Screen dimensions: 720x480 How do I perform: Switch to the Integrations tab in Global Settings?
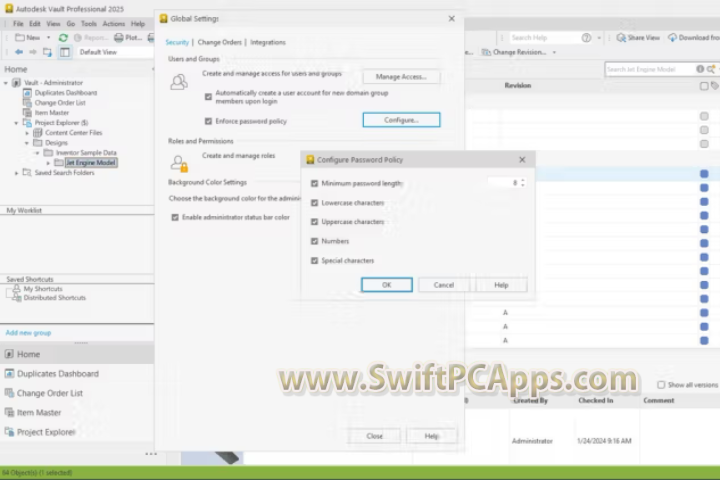pos(268,42)
